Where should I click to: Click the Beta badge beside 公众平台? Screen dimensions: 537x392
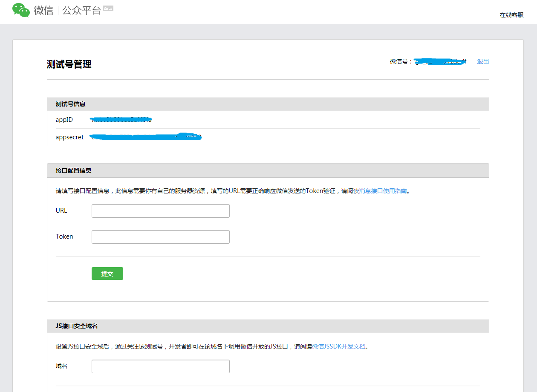(108, 8)
